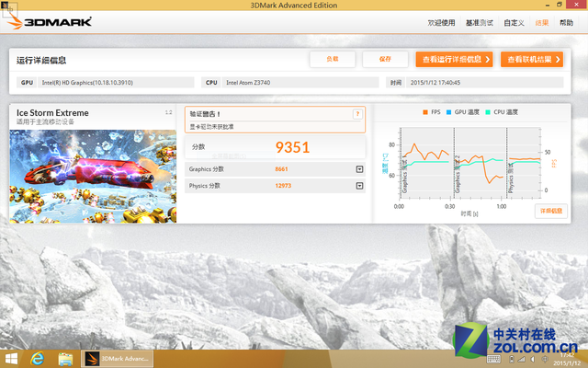Restore down the 3DMark window
The width and height of the screenshot is (588, 368).
click(560, 5)
